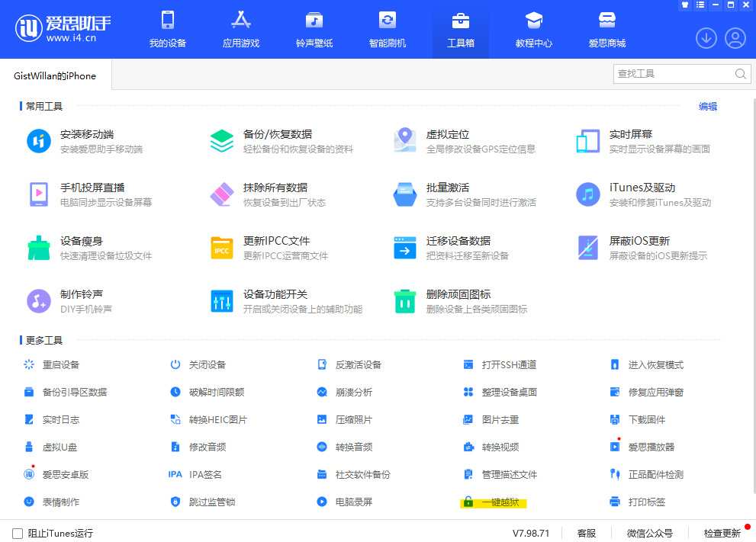The height and width of the screenshot is (542, 756).
Task: Open the user account profile icon
Action: click(735, 37)
